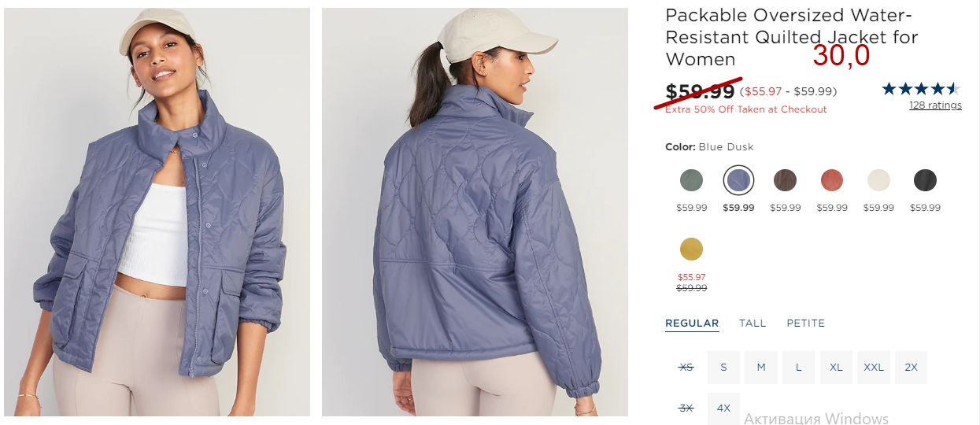
Task: Choose size M
Action: [x=761, y=368]
